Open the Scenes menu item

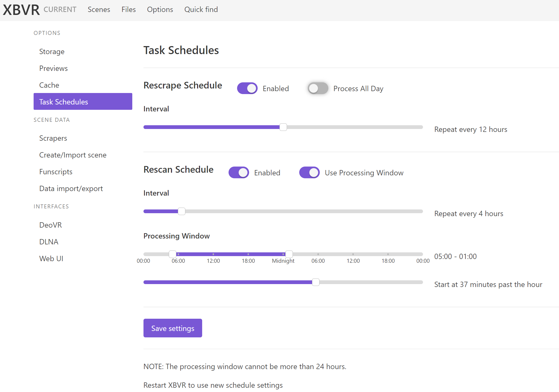tap(99, 10)
